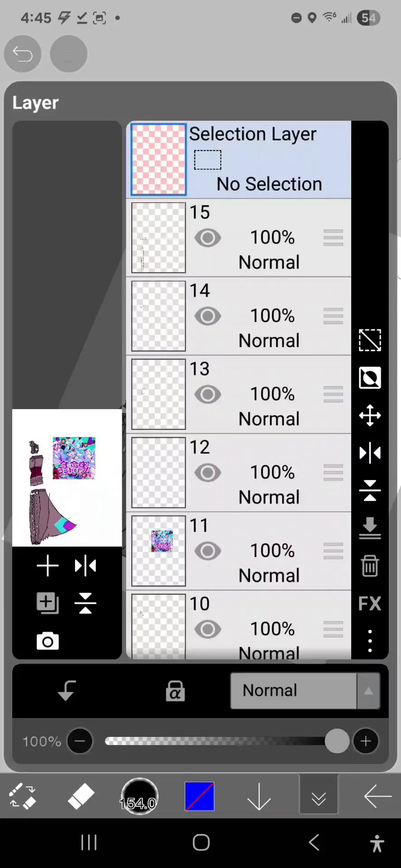Tap the add new layer plus icon

tap(48, 566)
